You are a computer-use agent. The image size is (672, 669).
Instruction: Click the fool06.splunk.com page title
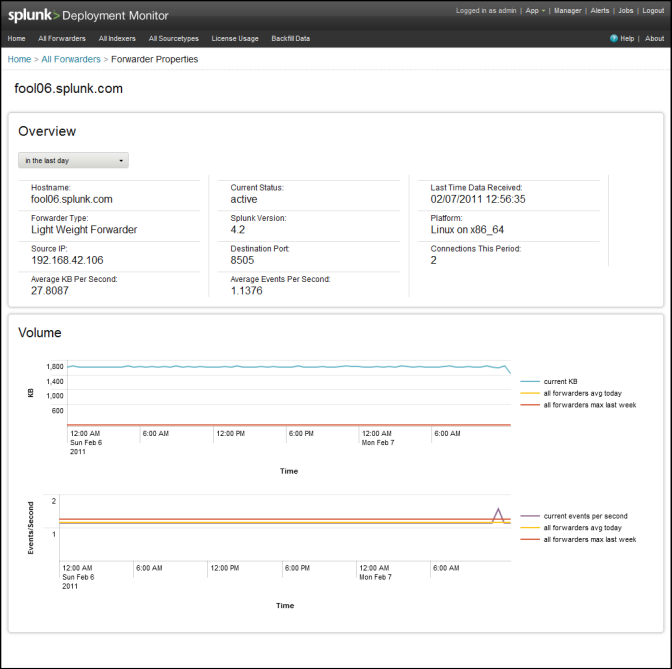click(69, 88)
